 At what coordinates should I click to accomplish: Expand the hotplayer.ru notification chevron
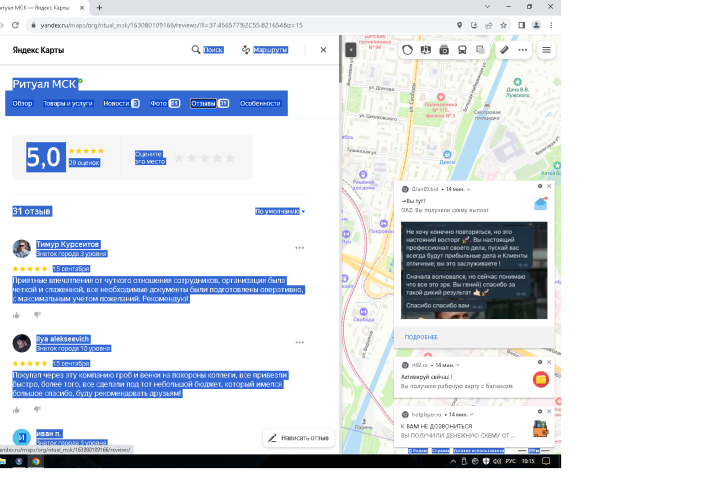(x=472, y=415)
